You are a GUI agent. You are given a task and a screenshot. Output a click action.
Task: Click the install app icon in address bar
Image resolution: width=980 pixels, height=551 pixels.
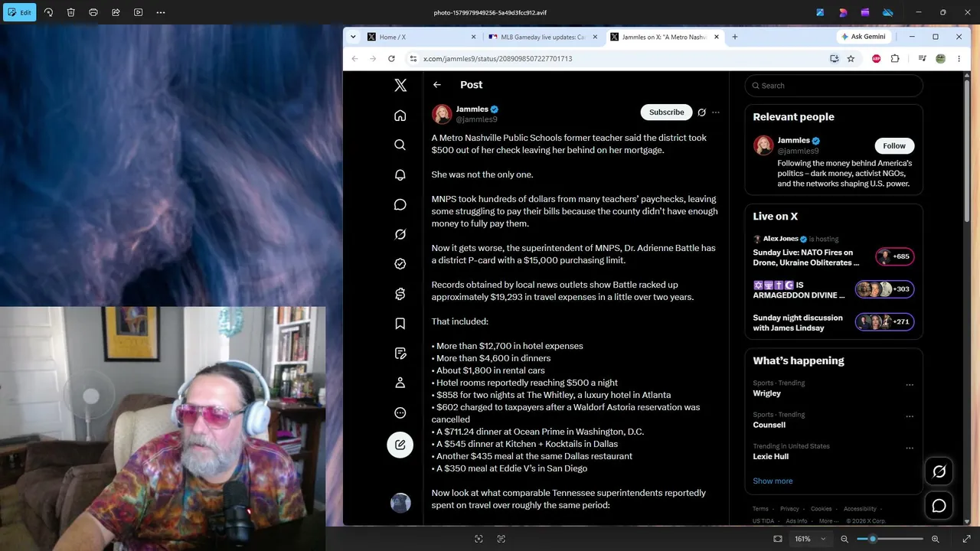(835, 58)
